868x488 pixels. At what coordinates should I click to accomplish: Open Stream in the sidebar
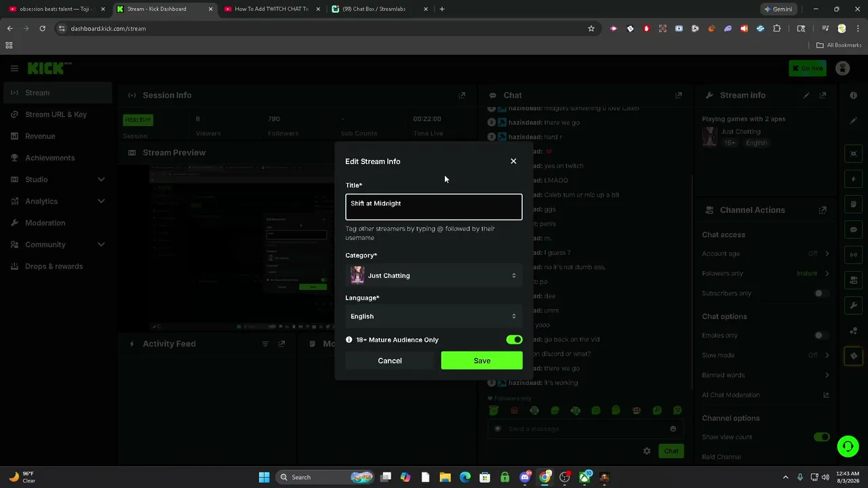[x=58, y=93]
